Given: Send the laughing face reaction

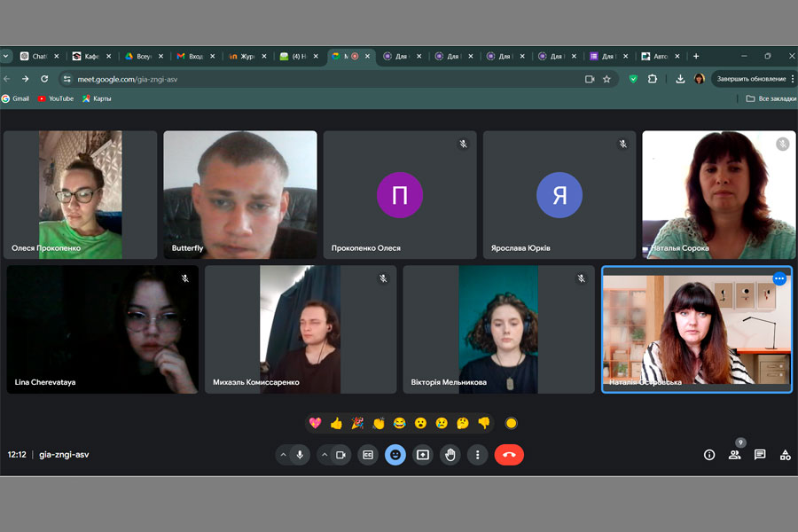Looking at the screenshot, I should [x=400, y=423].
